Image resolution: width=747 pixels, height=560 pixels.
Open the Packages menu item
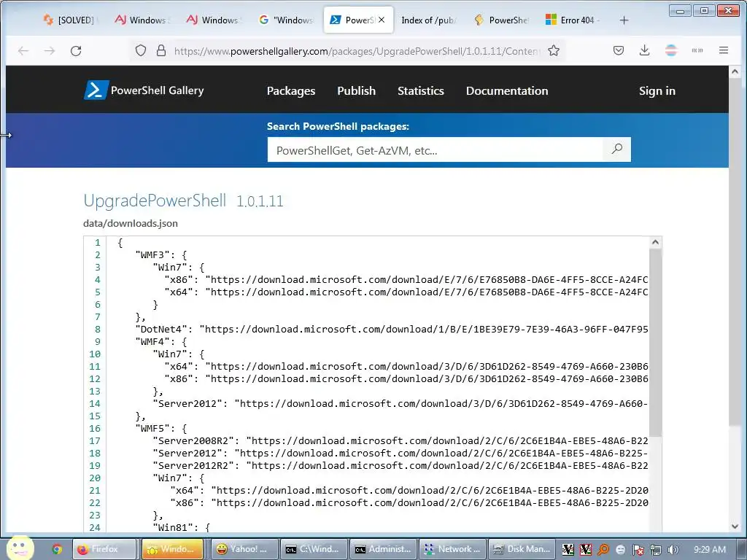coord(290,90)
